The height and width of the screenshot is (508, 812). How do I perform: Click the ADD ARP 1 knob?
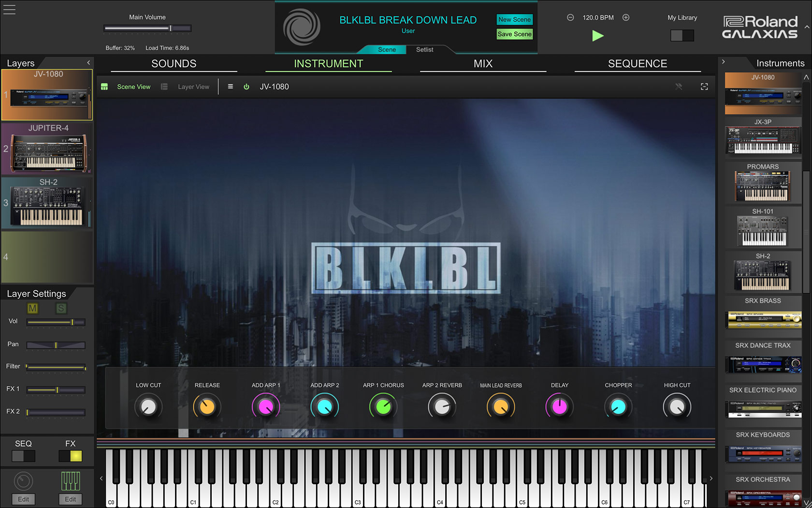(266, 407)
